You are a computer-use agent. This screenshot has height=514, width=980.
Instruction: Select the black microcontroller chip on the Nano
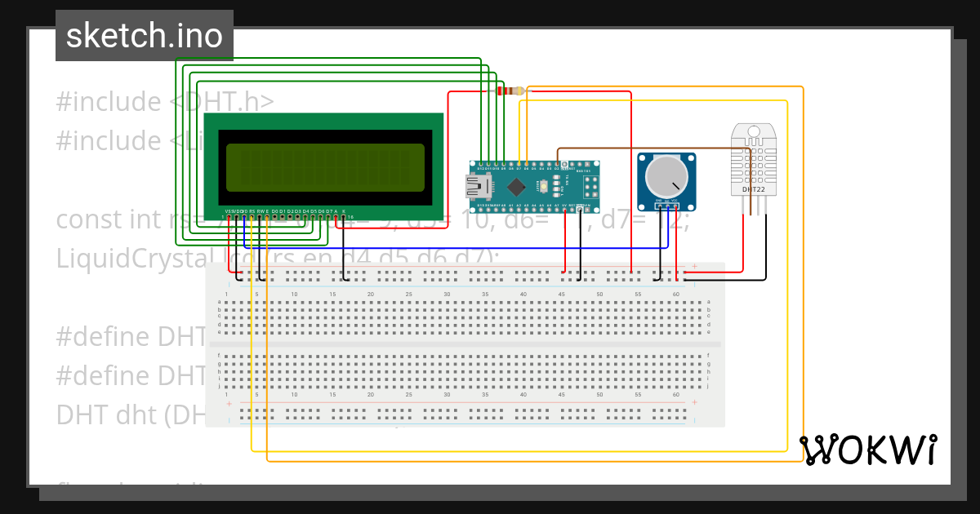click(x=516, y=187)
